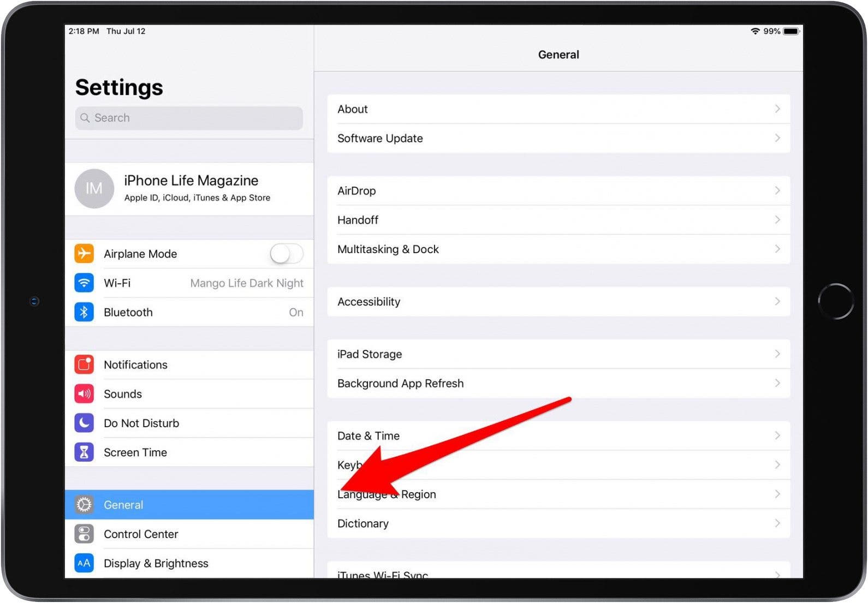
Task: Tap the Bluetooth icon in sidebar
Action: pyautogui.click(x=84, y=312)
